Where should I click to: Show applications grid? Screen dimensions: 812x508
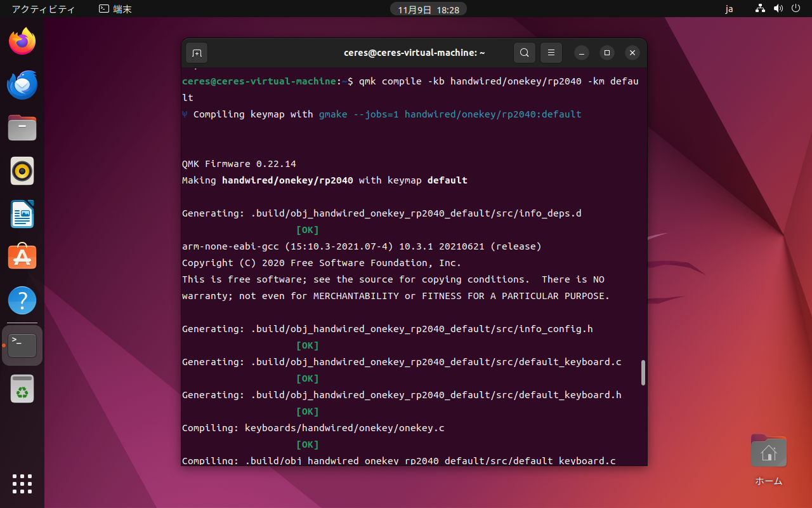tap(22, 484)
